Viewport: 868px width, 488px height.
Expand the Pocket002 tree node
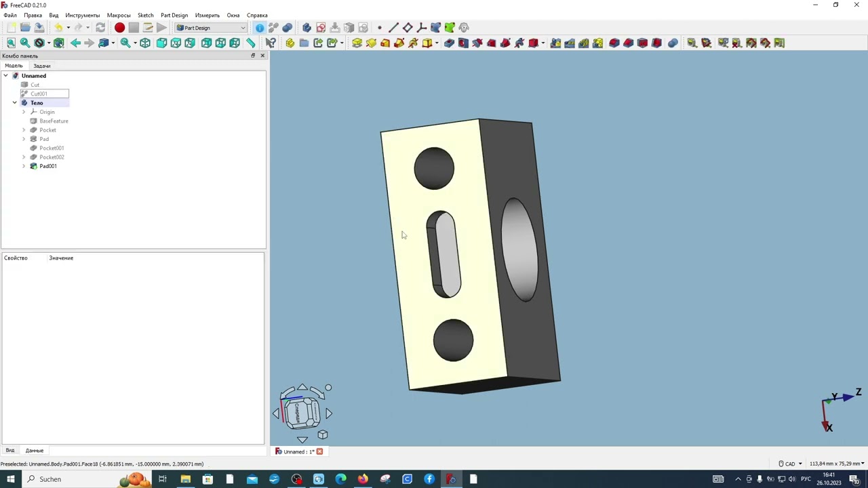24,157
